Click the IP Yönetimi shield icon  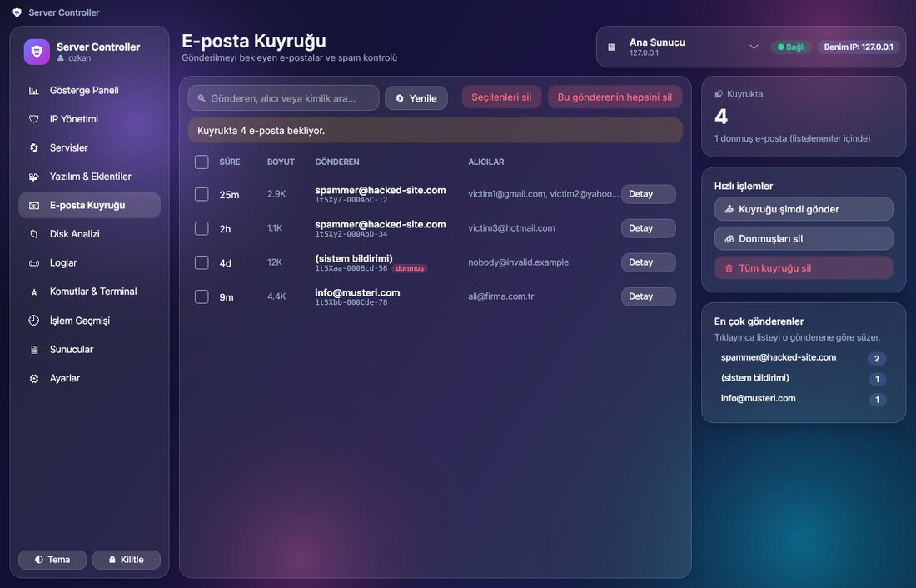tap(34, 119)
